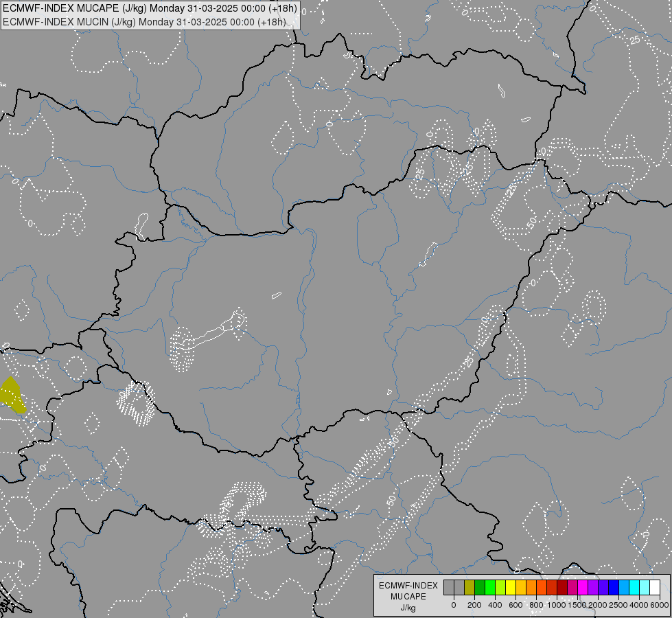
Task: Click the legend label '400'
Action: coord(495,605)
